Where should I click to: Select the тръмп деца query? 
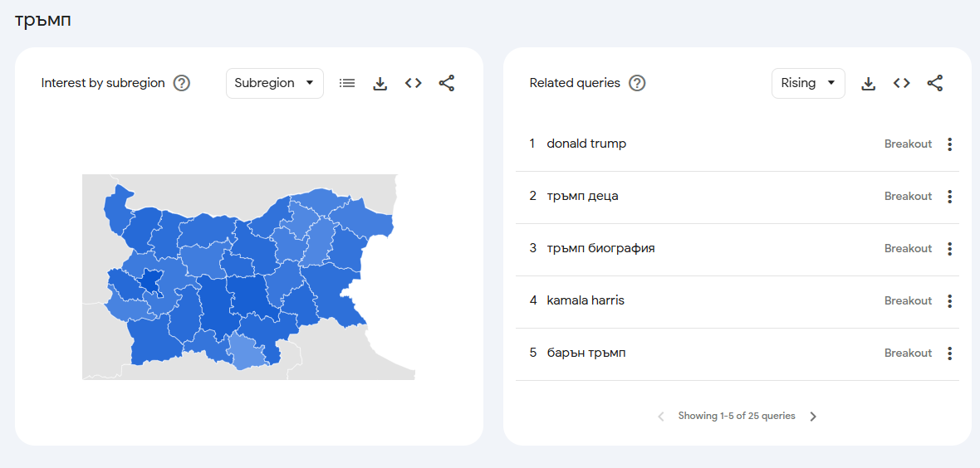tap(582, 196)
